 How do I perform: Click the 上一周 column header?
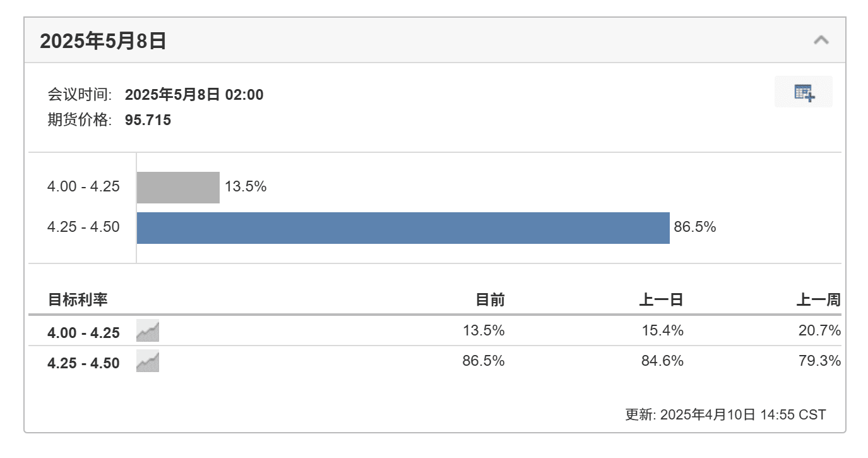coord(818,299)
